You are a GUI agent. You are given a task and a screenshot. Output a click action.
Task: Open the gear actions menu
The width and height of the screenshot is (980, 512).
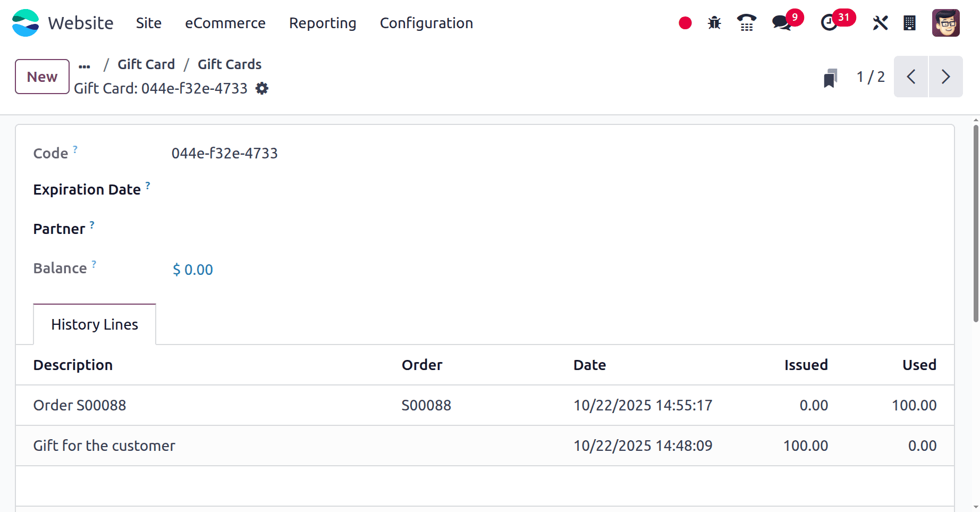(x=262, y=88)
